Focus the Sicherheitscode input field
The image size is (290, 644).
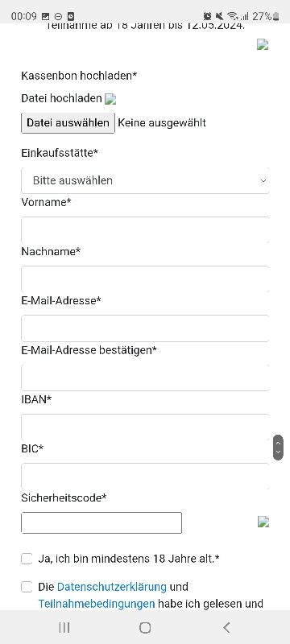click(x=101, y=522)
